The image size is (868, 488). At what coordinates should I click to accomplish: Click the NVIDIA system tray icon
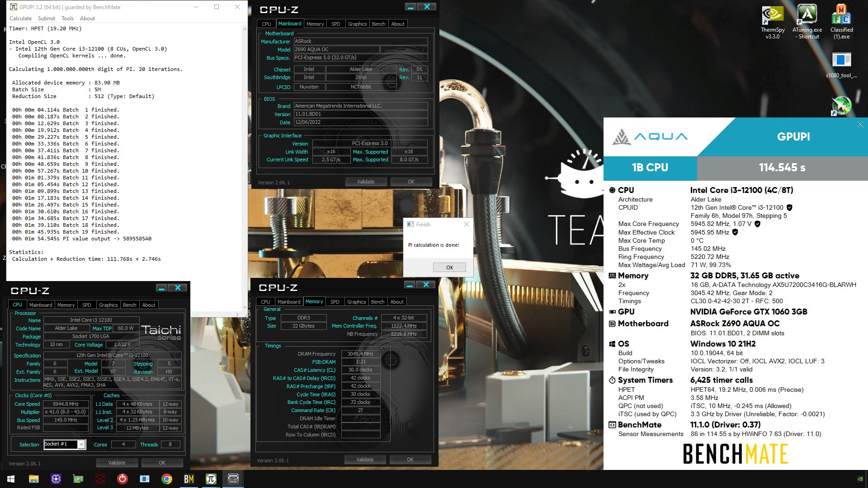pos(860,479)
